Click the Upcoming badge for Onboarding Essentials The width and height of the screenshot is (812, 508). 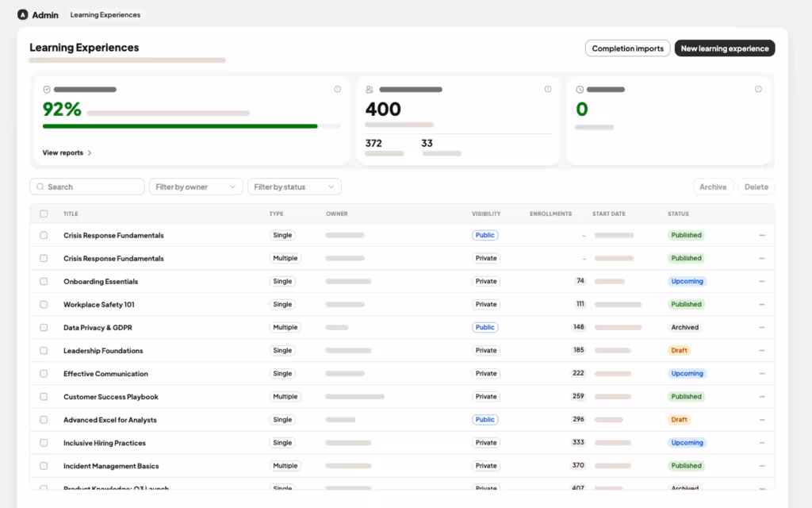pyautogui.click(x=688, y=282)
